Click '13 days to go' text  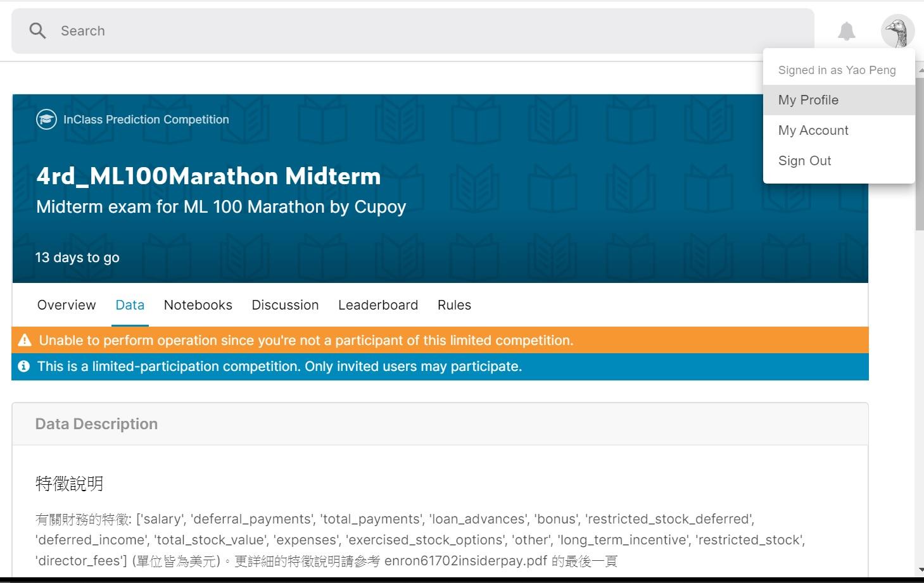pos(77,258)
